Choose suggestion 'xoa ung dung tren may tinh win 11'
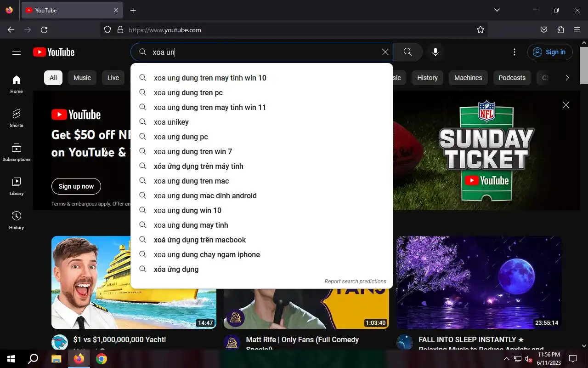Screen dimensions: 588x368 coord(262,107)
